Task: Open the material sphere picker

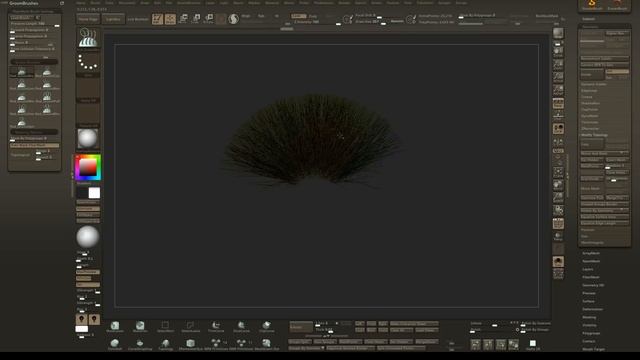Action: pos(88,138)
